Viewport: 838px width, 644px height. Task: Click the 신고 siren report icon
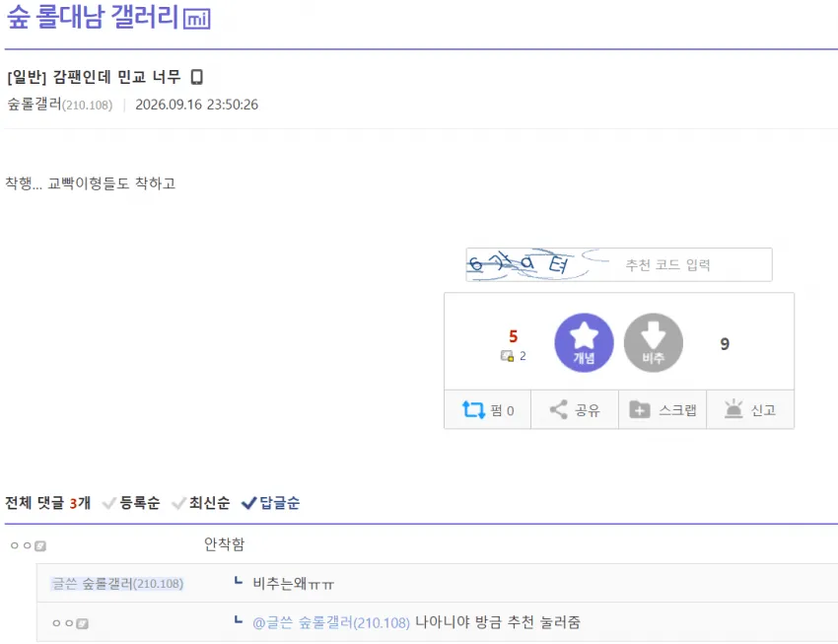733,409
